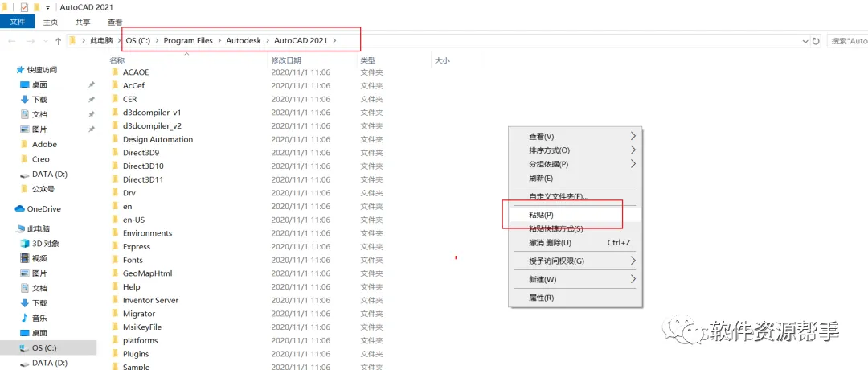Sort by 类型 column header

coord(368,60)
